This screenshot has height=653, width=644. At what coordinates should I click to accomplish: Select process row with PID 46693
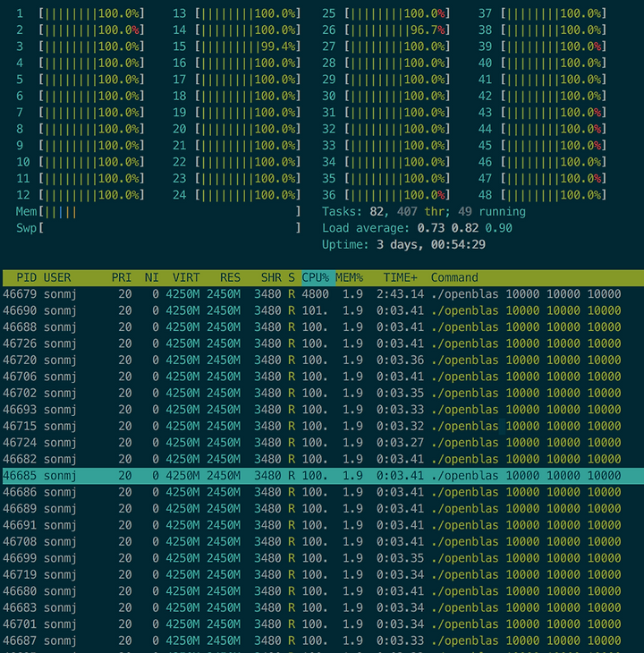322,410
